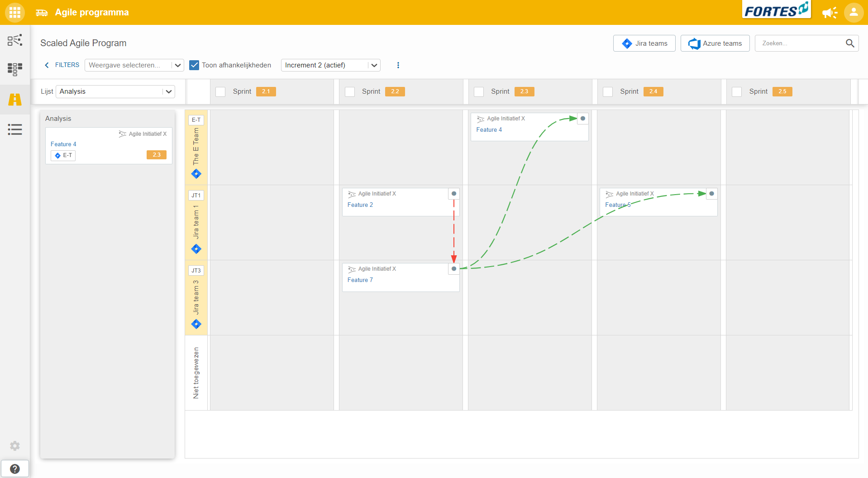
Task: Click the megaphone announcements icon in the header
Action: [830, 13]
